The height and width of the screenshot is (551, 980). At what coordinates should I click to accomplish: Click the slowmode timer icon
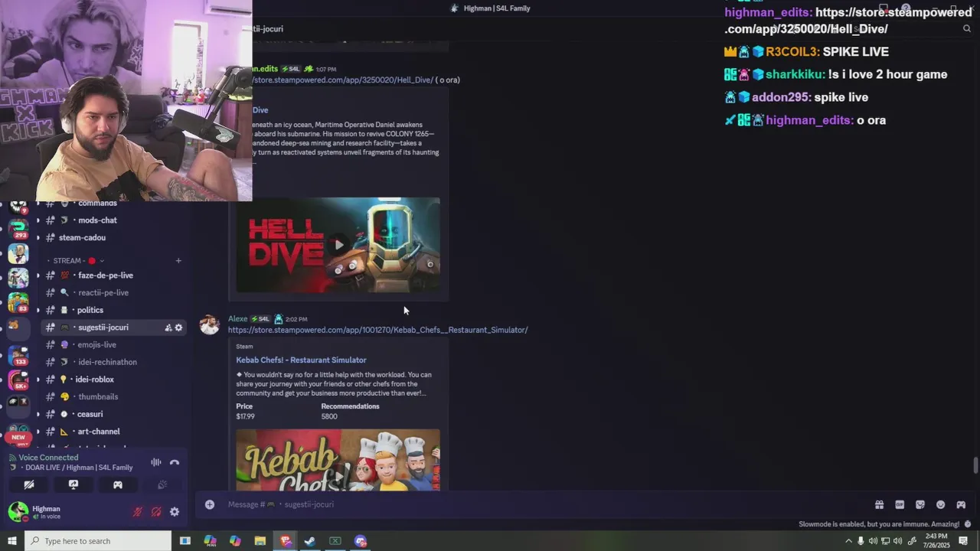pyautogui.click(x=968, y=524)
